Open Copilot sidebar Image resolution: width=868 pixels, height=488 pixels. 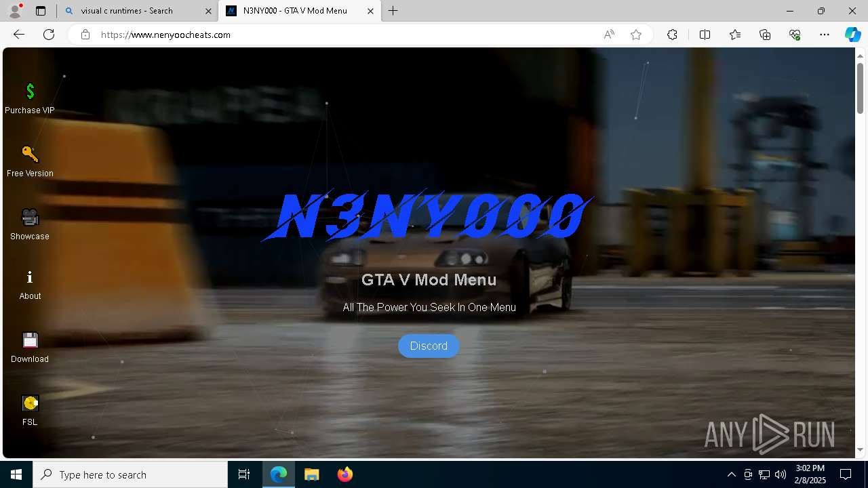(852, 35)
